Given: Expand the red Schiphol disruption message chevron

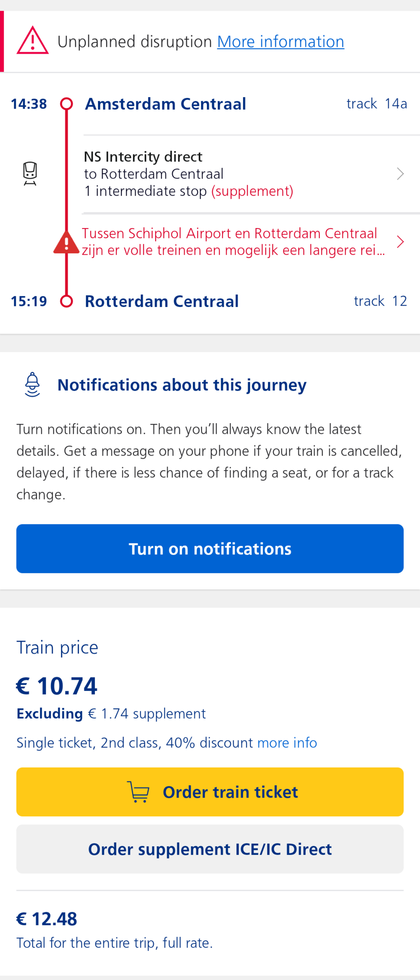Looking at the screenshot, I should (x=400, y=242).
